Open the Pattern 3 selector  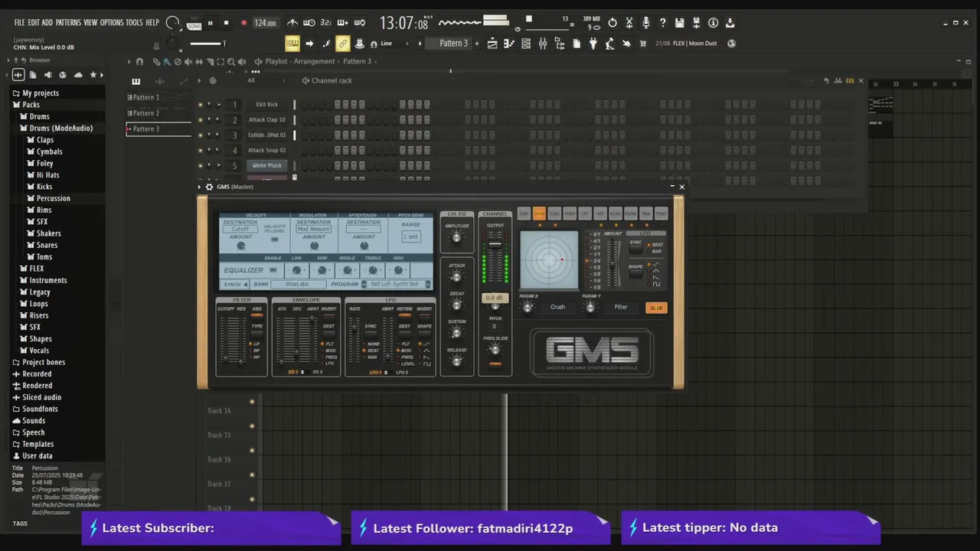(453, 44)
